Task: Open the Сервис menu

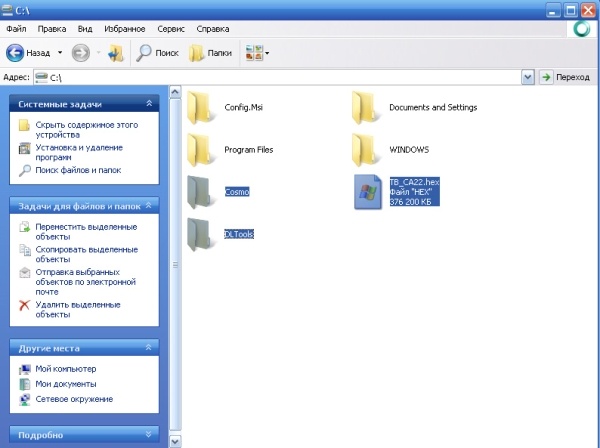Action: [172, 29]
